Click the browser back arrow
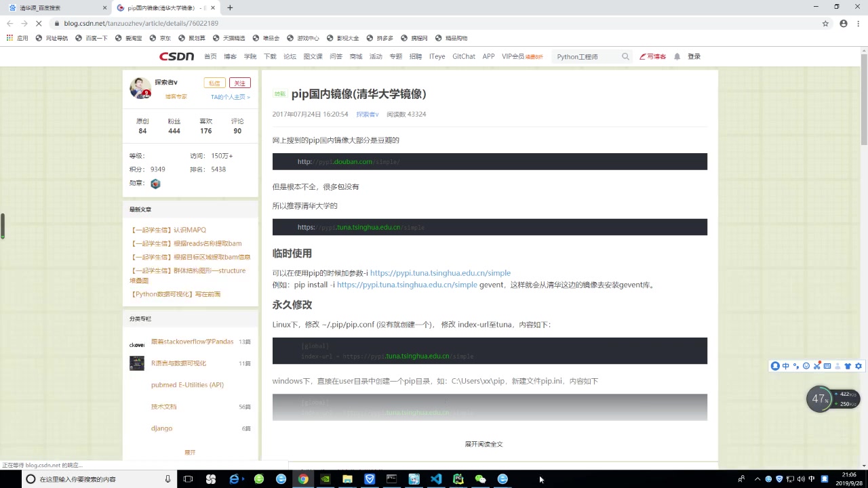This screenshot has height=488, width=868. [9, 23]
